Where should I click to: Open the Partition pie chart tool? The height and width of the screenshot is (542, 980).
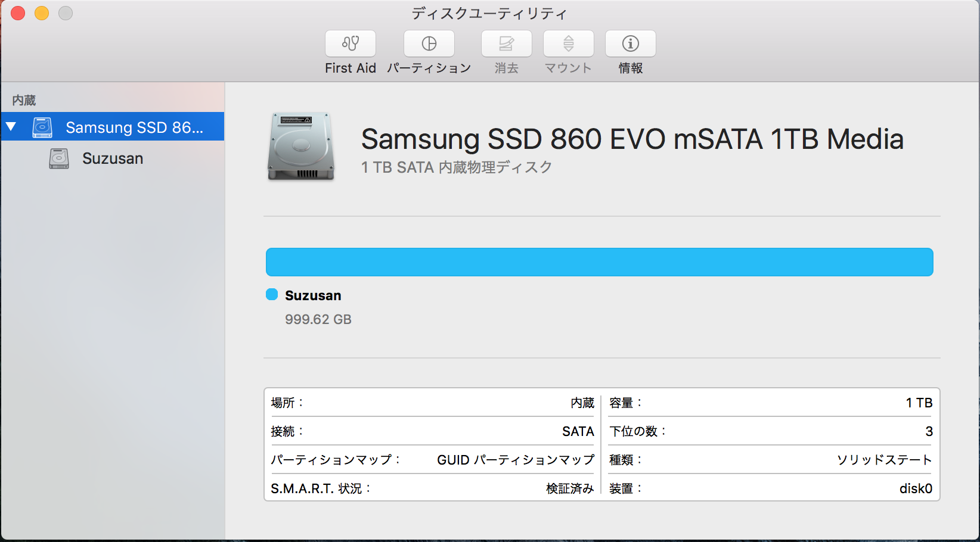pyautogui.click(x=429, y=43)
